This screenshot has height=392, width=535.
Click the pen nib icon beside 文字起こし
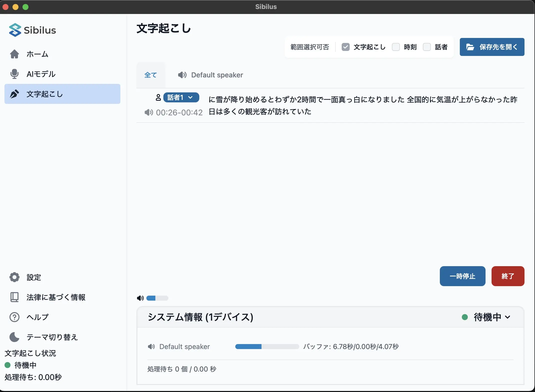coord(14,94)
